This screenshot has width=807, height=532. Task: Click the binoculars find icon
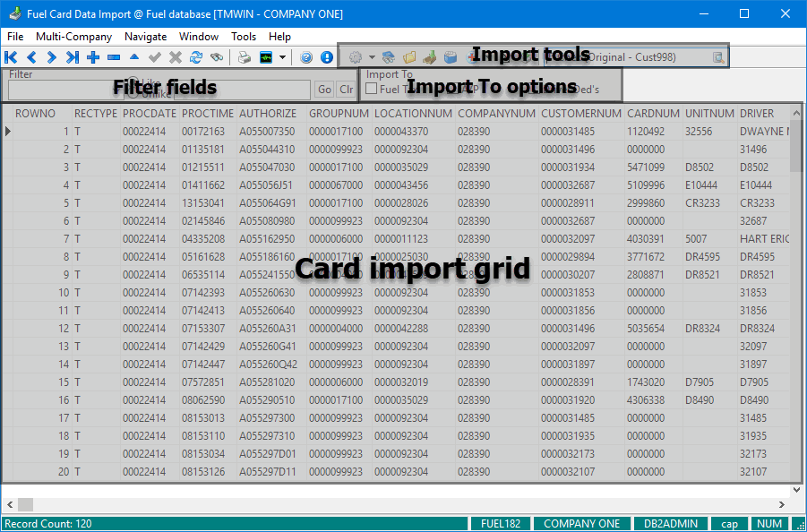216,57
